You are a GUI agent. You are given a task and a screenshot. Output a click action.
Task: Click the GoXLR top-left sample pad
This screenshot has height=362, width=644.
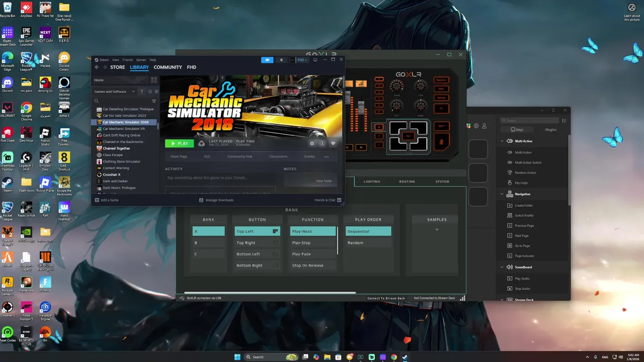pyautogui.click(x=398, y=128)
